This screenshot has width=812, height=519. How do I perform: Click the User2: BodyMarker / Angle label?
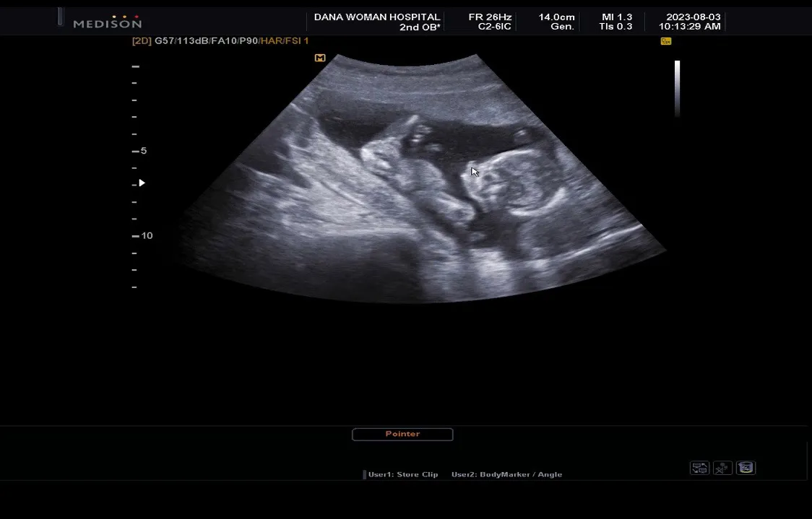[x=506, y=474]
